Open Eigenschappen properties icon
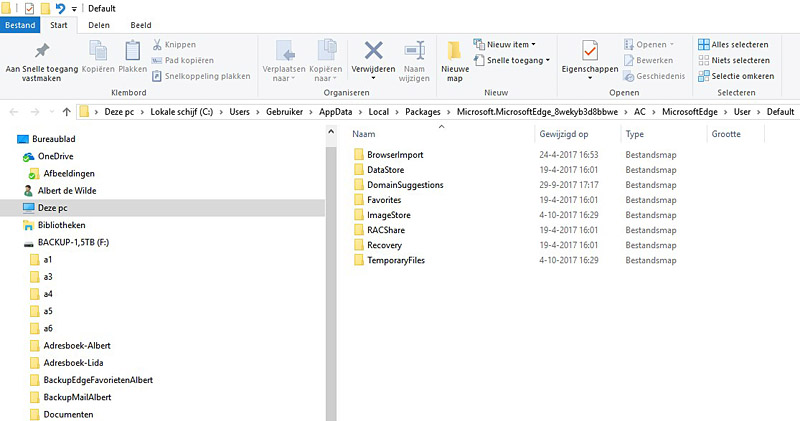The height and width of the screenshot is (421, 800). 590,51
